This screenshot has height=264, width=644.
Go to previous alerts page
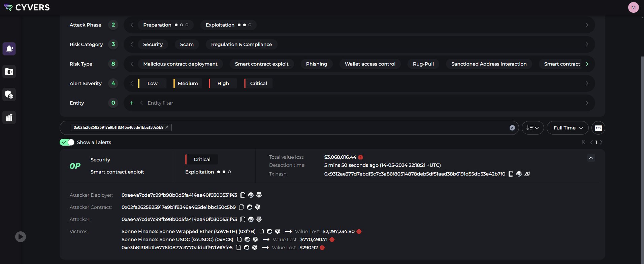[x=591, y=142]
